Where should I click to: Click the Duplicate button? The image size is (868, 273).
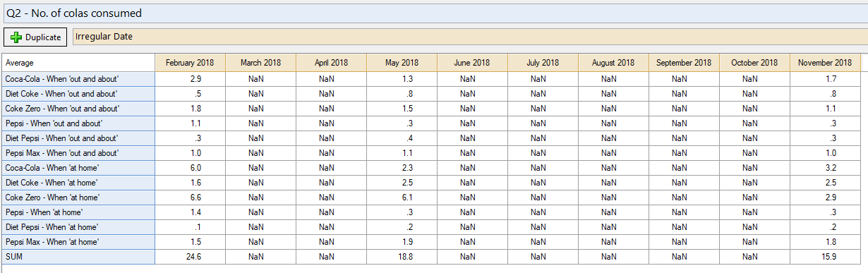pos(35,37)
